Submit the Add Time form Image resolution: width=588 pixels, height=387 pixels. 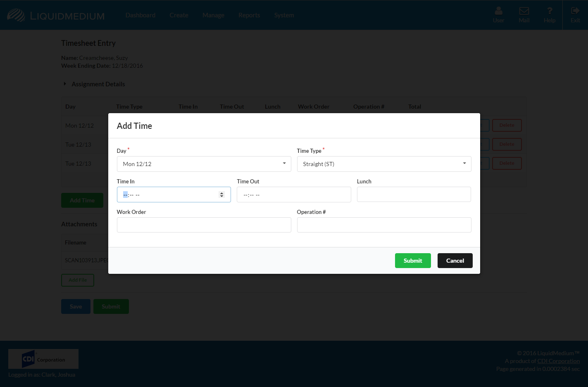[x=413, y=261]
